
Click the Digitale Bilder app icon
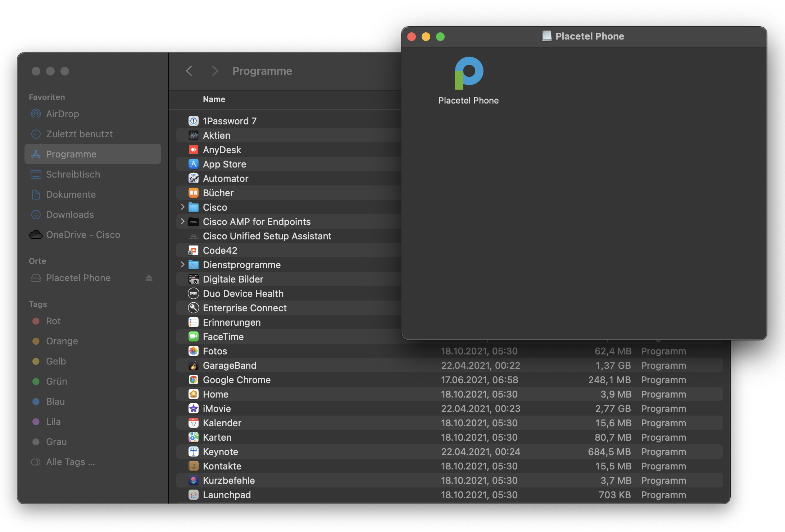coord(194,279)
